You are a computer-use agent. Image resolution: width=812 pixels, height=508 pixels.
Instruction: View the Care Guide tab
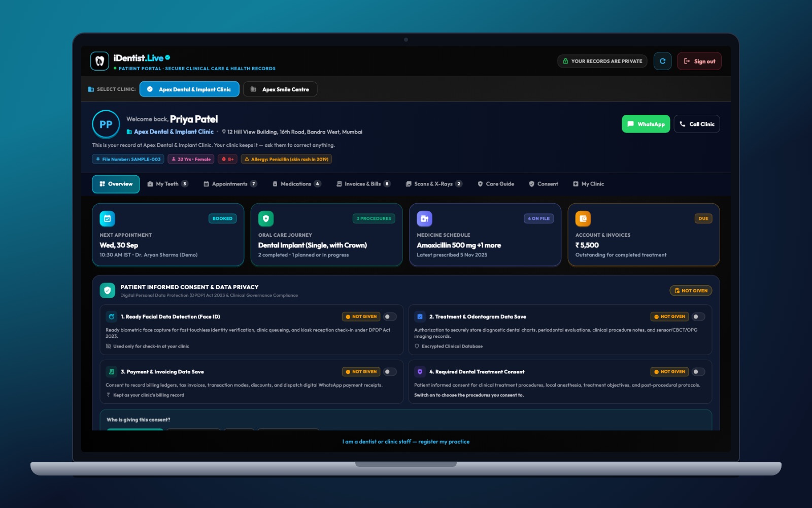coord(496,184)
